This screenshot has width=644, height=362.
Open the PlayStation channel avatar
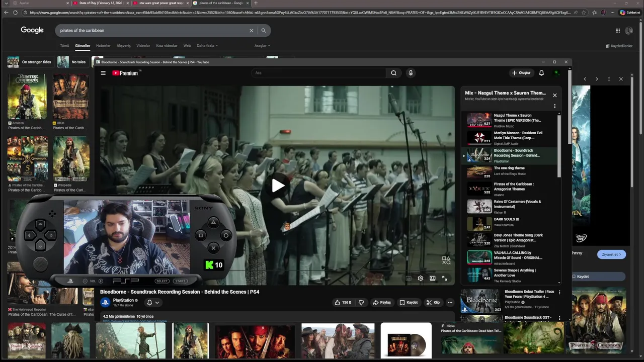105,302
